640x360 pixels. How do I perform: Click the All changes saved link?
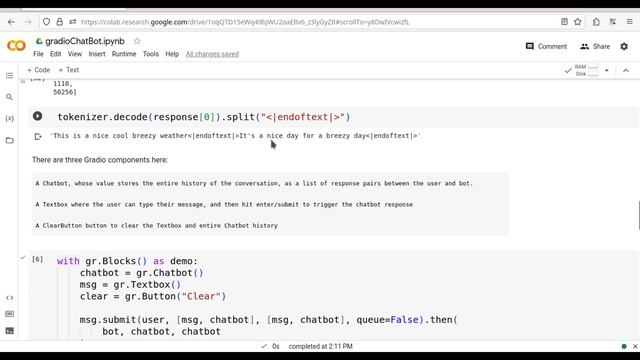click(x=212, y=54)
